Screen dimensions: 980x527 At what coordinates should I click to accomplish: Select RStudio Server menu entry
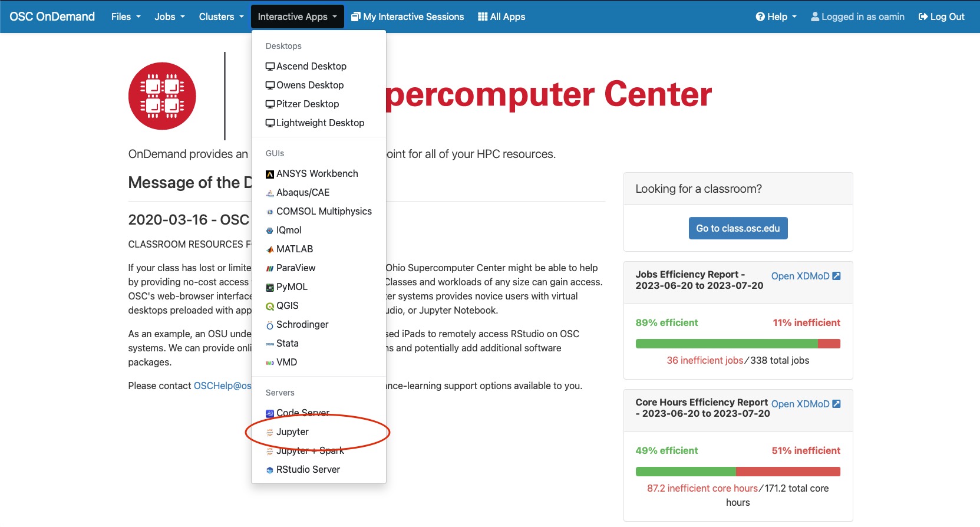coord(319,469)
